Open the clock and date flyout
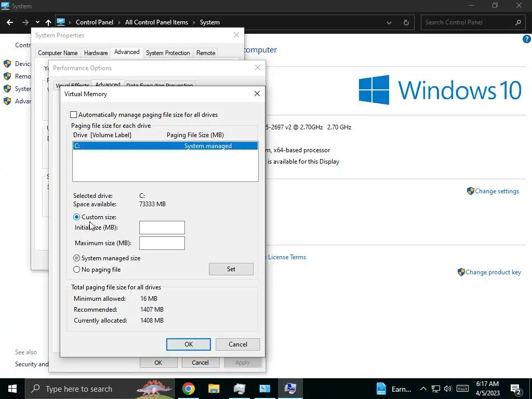The height and width of the screenshot is (399, 532). click(487, 389)
